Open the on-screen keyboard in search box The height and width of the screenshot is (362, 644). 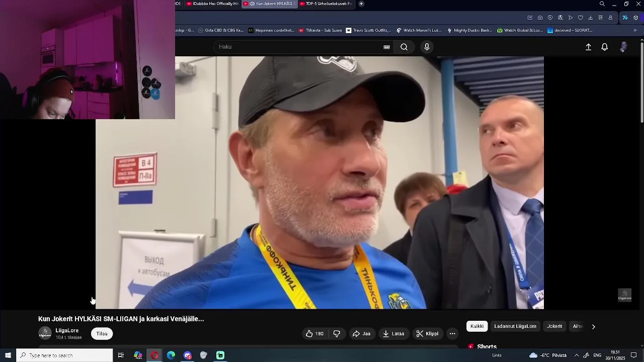pos(386,47)
